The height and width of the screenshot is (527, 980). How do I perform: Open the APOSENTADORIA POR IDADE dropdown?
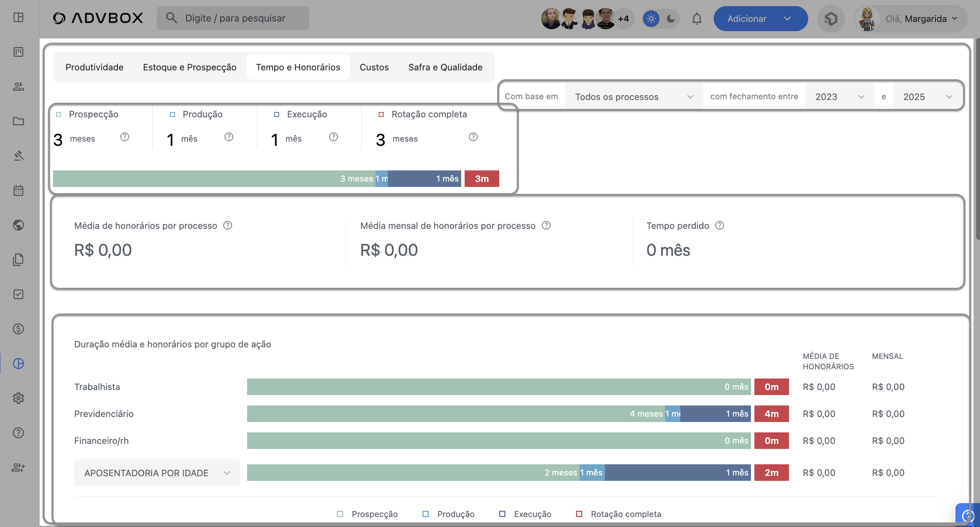click(157, 473)
